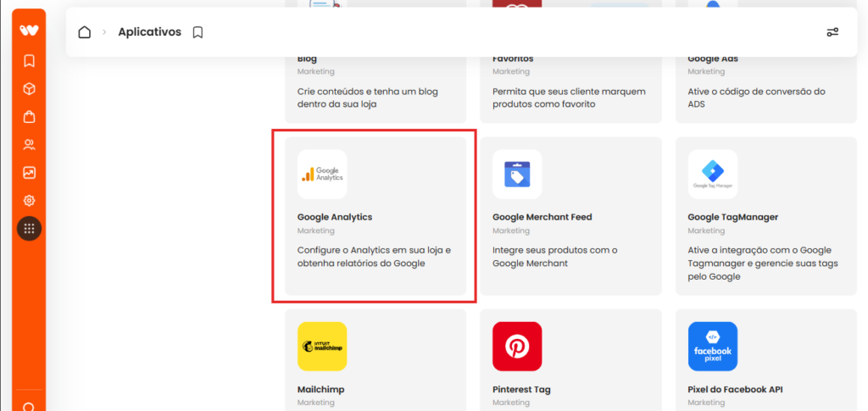Image resolution: width=868 pixels, height=411 pixels.
Task: Click Marketing label under Google Analytics
Action: [x=315, y=230]
